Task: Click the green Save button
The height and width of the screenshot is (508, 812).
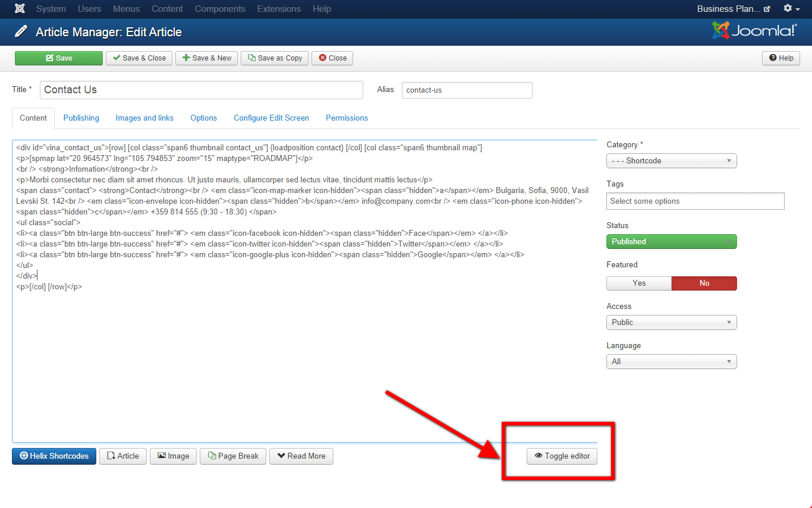Action: [59, 58]
